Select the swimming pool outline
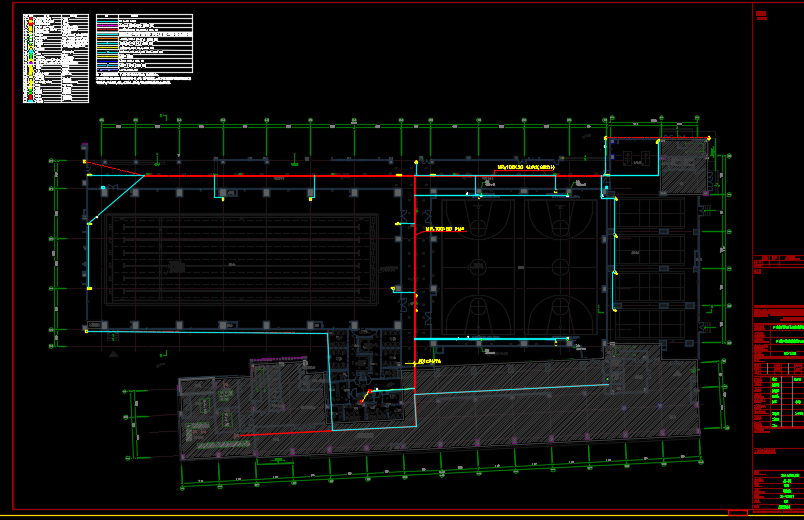The height and width of the screenshot is (520, 804). point(240,259)
